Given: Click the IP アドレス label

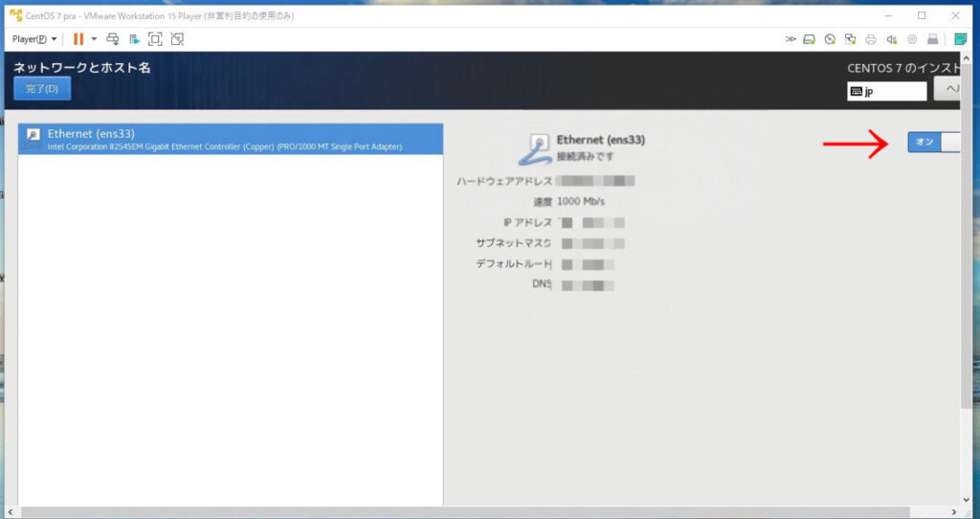Looking at the screenshot, I should click(x=527, y=222).
